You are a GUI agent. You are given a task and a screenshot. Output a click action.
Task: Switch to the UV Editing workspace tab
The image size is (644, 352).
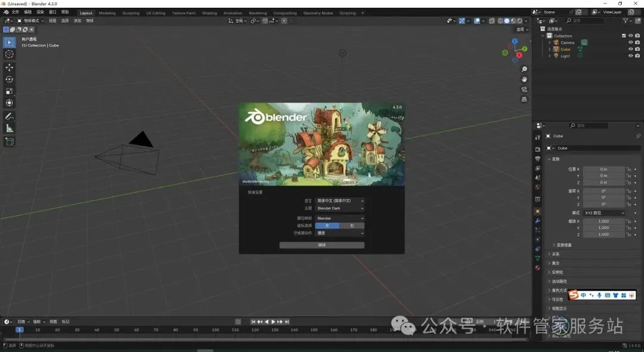tap(156, 13)
